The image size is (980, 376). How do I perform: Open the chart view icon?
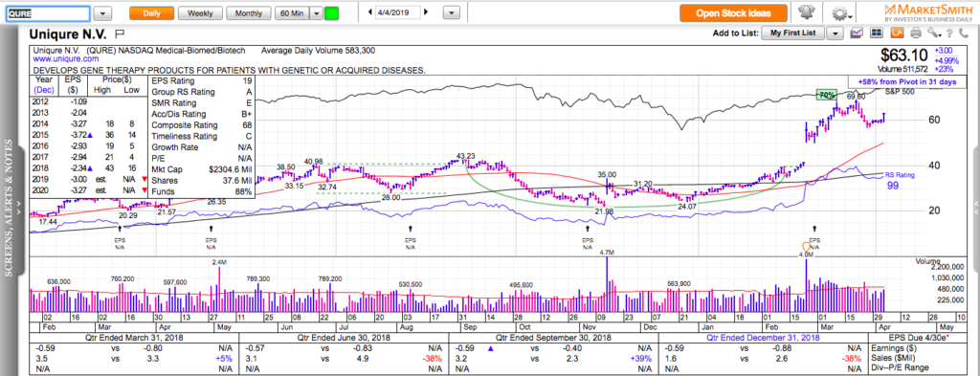coord(857,33)
